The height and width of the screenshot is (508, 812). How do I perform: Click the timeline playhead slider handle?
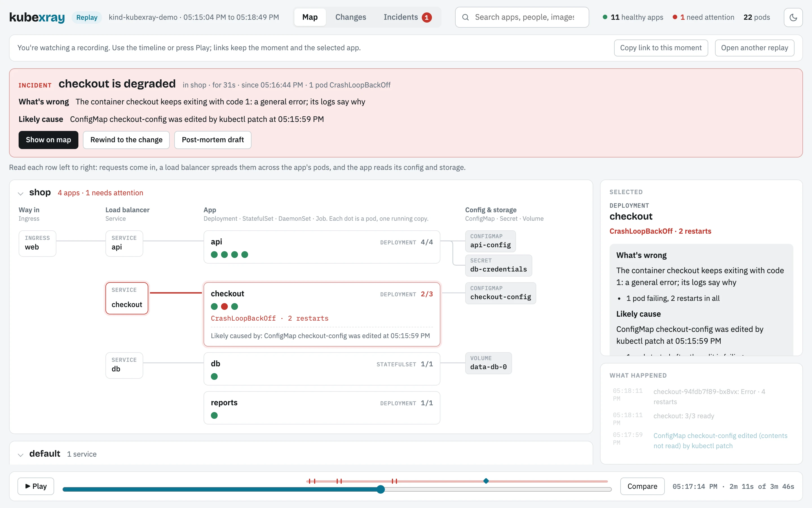tap(381, 489)
